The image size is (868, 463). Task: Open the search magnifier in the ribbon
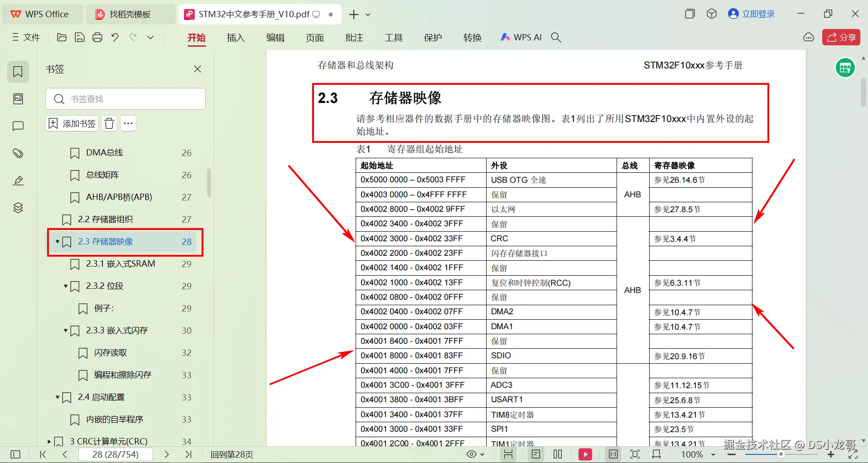(x=556, y=37)
